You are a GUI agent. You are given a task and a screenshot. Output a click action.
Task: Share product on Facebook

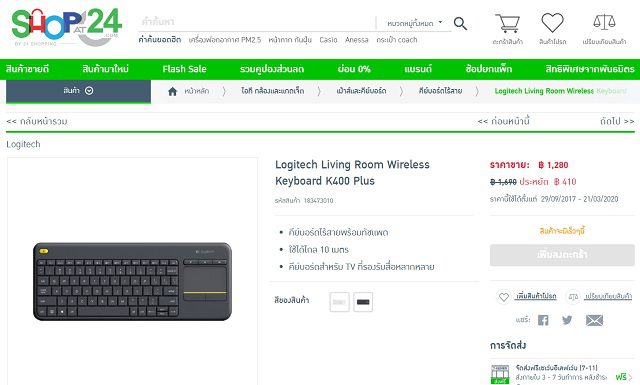coord(543,320)
